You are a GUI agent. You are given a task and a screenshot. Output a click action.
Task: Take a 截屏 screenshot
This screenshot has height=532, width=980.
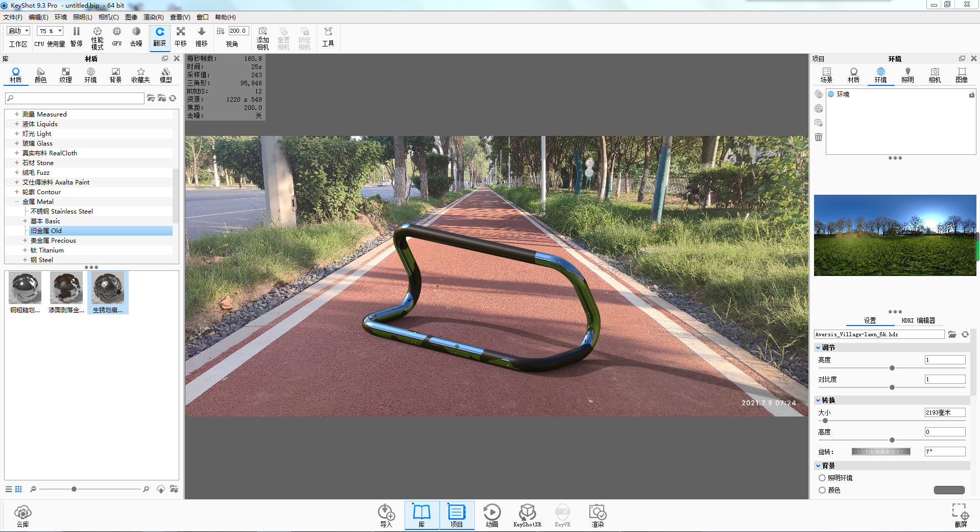[961, 516]
